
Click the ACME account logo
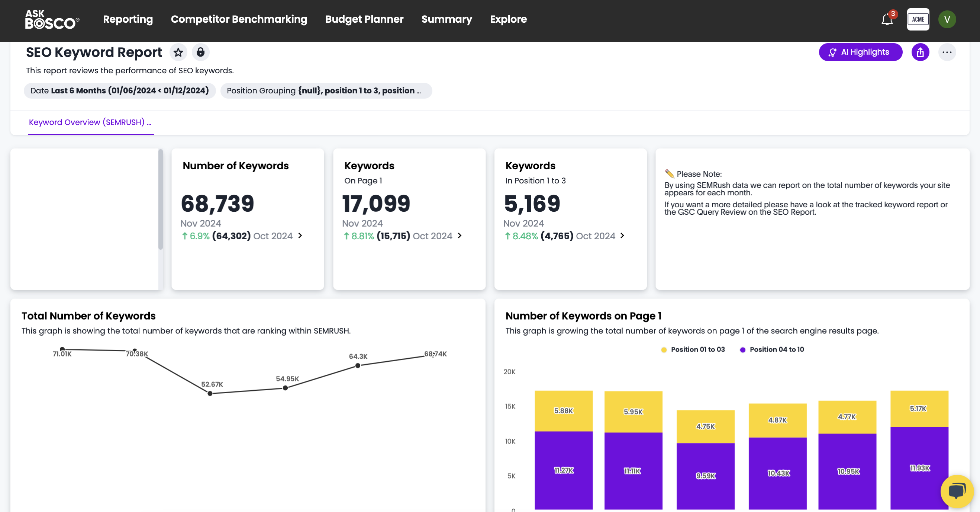point(918,19)
